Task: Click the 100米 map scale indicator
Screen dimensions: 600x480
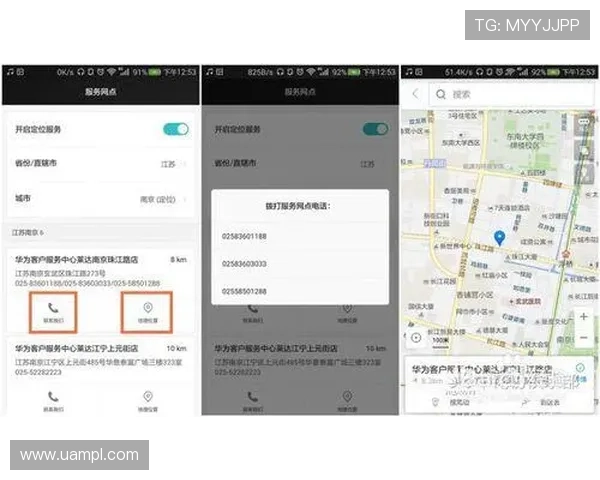Action: point(440,341)
